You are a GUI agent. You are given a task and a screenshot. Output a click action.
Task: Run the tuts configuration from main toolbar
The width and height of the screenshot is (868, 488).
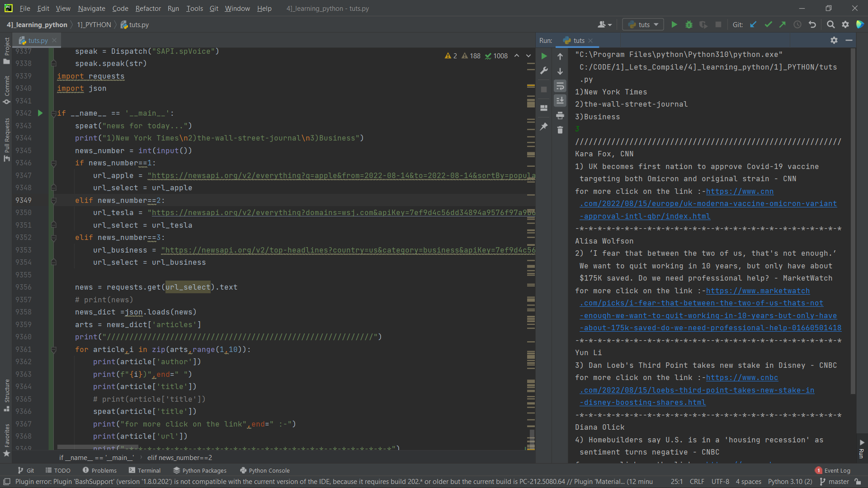coord(674,24)
